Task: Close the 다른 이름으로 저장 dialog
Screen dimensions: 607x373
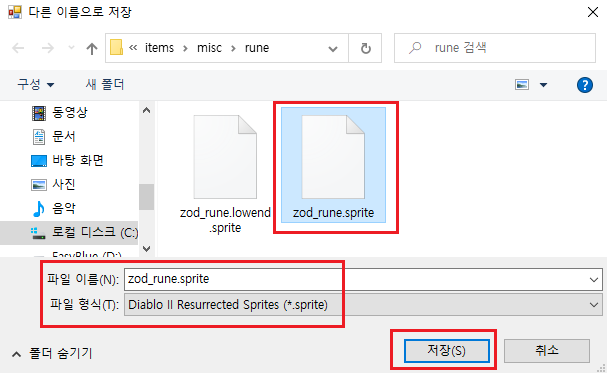Action: click(592, 12)
